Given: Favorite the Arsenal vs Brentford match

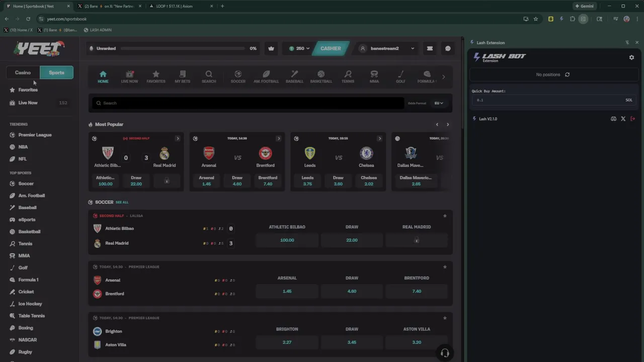Looking at the screenshot, I should pyautogui.click(x=445, y=267).
